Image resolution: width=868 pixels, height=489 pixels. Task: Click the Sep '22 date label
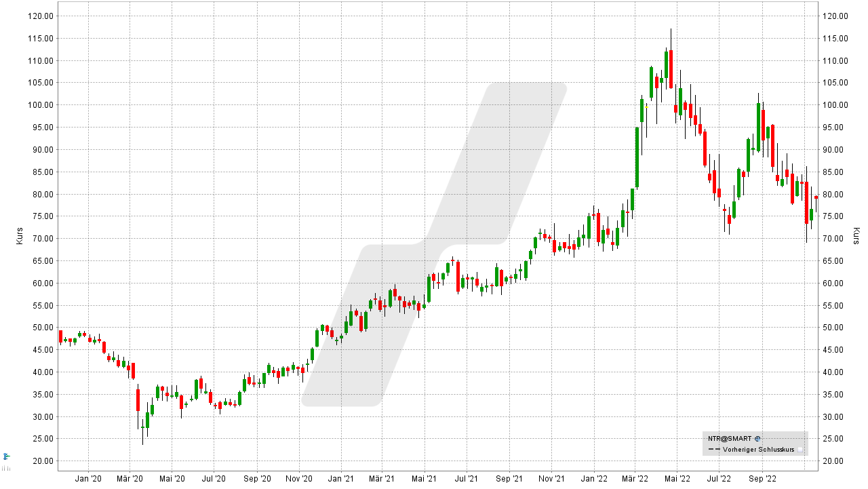coord(762,479)
